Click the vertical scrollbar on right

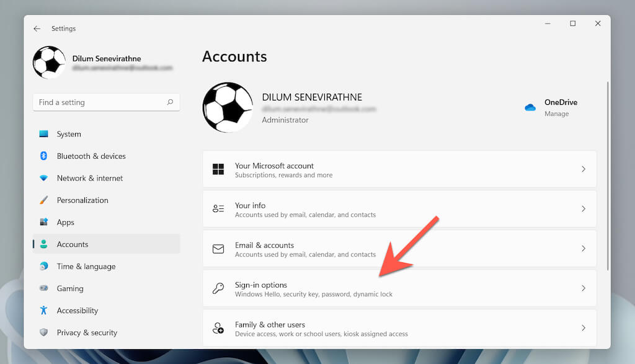point(608,176)
